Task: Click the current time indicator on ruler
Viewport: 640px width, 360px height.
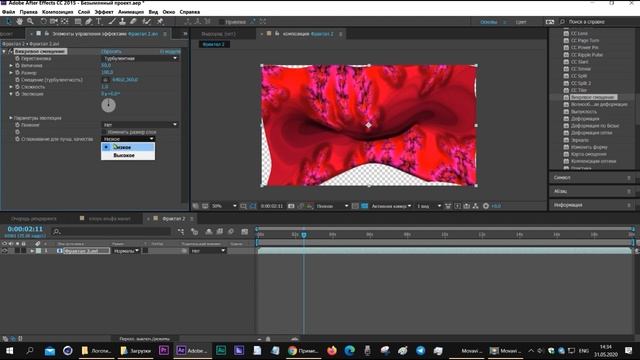Action: point(304,235)
